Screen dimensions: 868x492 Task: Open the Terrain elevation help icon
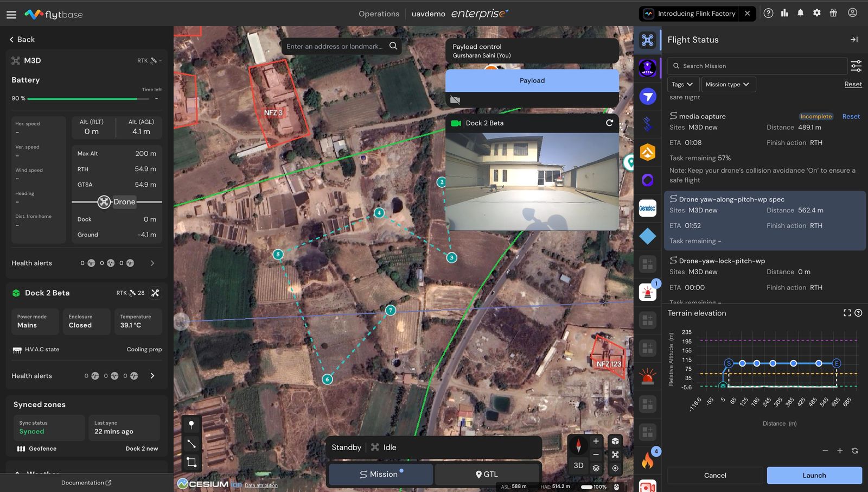pos(858,313)
